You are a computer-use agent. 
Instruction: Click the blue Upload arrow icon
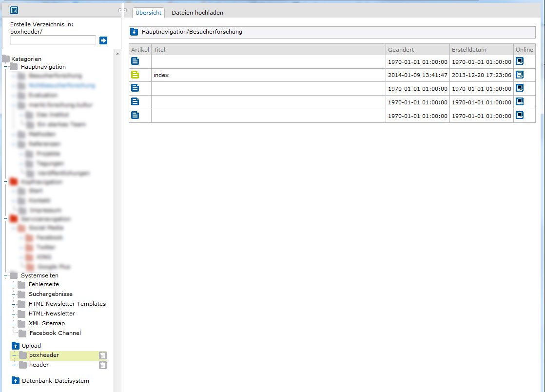click(x=15, y=346)
